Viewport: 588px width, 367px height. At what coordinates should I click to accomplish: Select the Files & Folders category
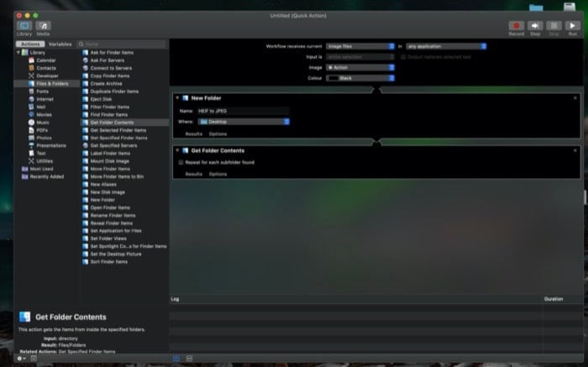[x=47, y=84]
